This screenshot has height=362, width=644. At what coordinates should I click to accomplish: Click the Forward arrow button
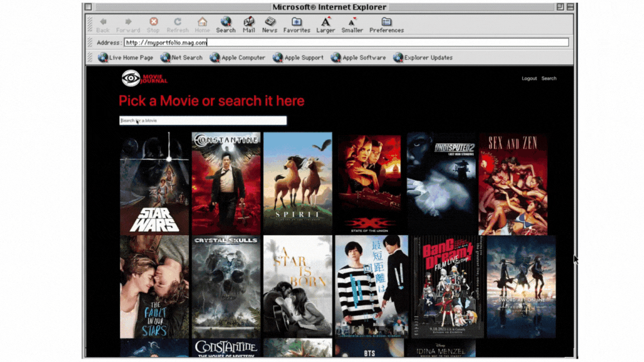(x=128, y=25)
